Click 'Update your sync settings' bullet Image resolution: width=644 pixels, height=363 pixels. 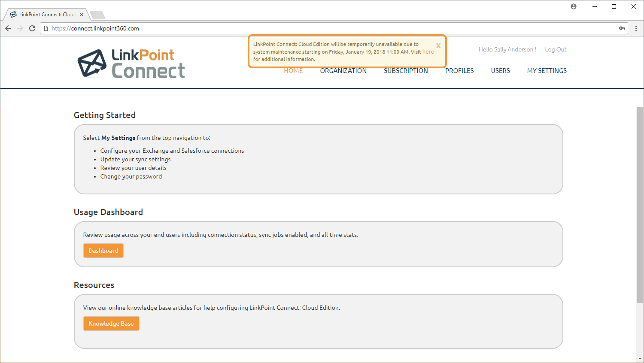tap(135, 159)
